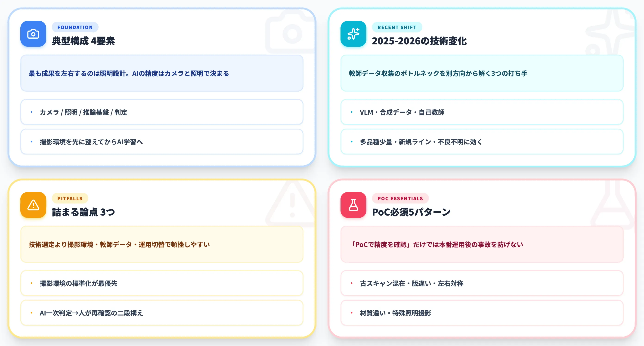Click the blue camera icon
Image resolution: width=644 pixels, height=346 pixels.
click(33, 34)
